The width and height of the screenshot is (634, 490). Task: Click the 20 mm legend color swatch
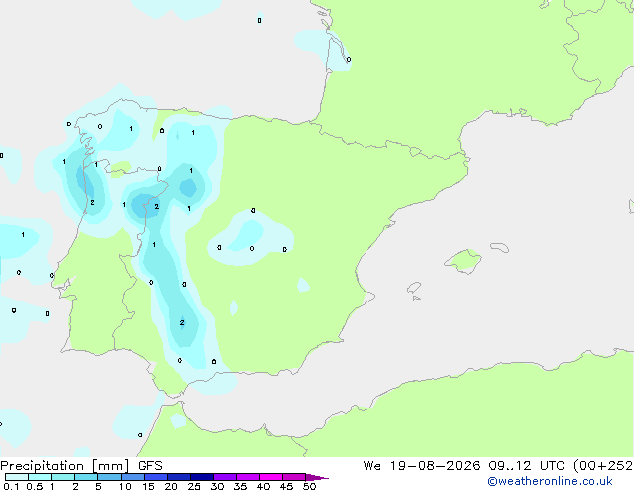(x=178, y=477)
